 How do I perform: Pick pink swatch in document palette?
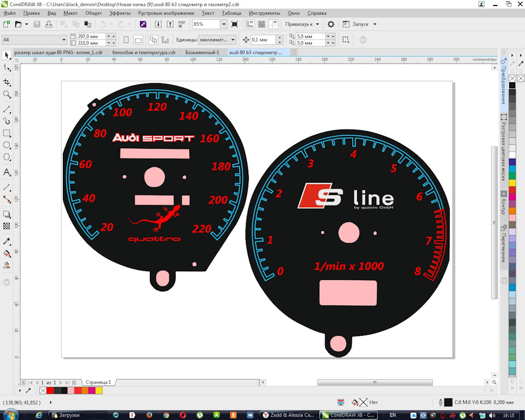coord(71,390)
